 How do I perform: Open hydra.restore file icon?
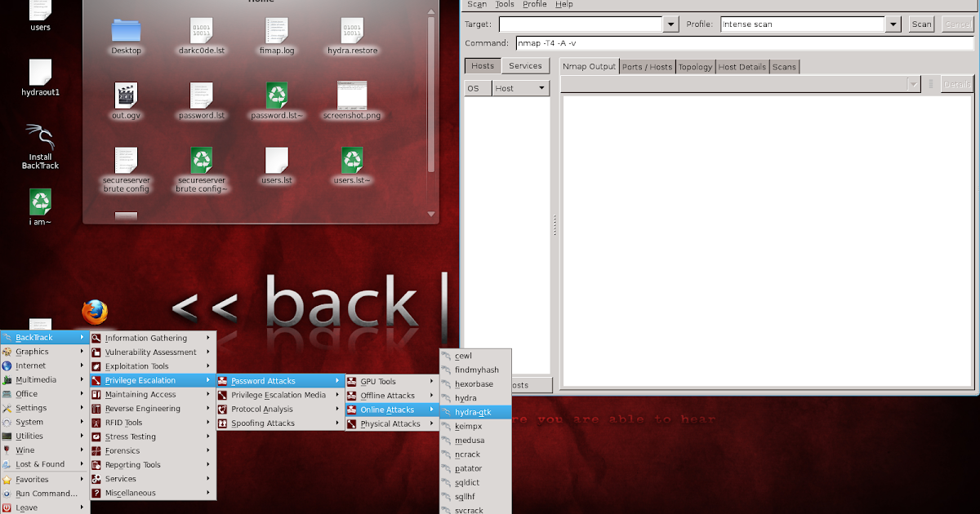(x=352, y=31)
